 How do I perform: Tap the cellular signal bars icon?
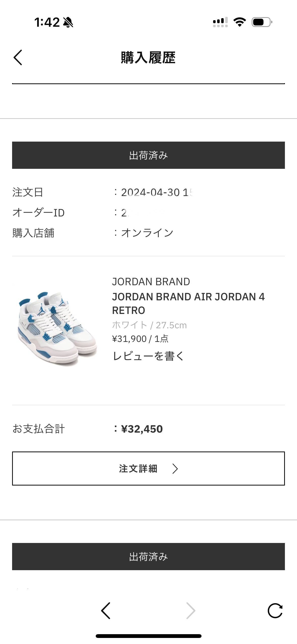pos(220,22)
